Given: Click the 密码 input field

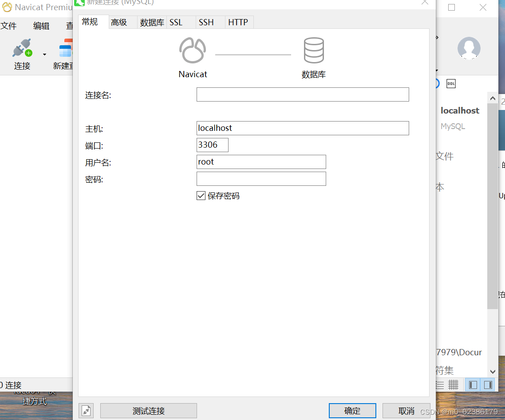Looking at the screenshot, I should [x=261, y=179].
